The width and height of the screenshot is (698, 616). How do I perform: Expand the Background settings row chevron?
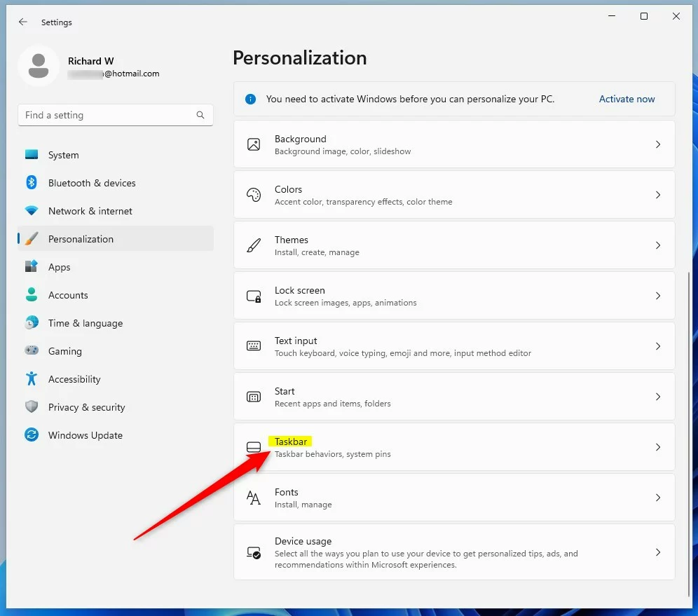(657, 144)
